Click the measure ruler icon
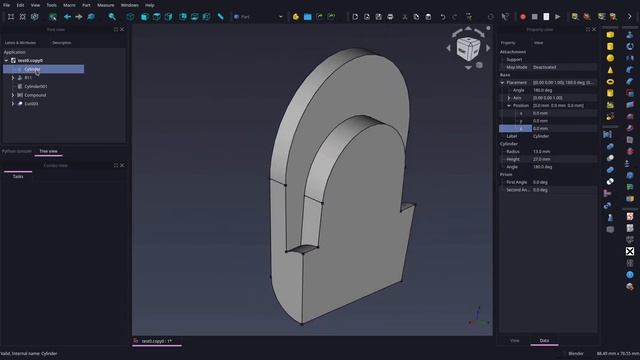This screenshot has width=640, height=360. [x=220, y=17]
